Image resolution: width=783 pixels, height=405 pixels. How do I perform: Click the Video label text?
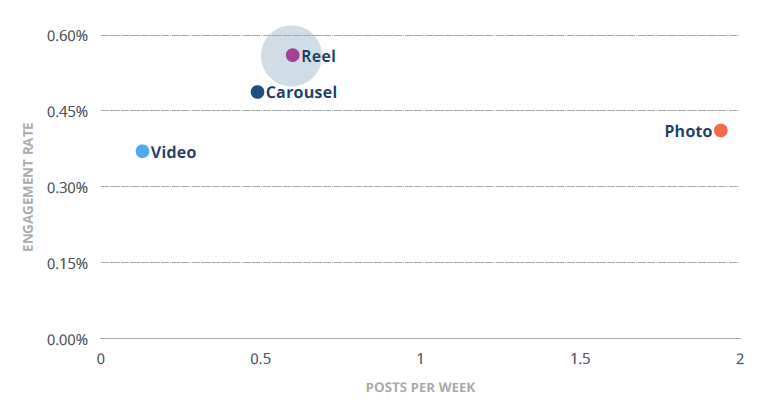click(174, 152)
